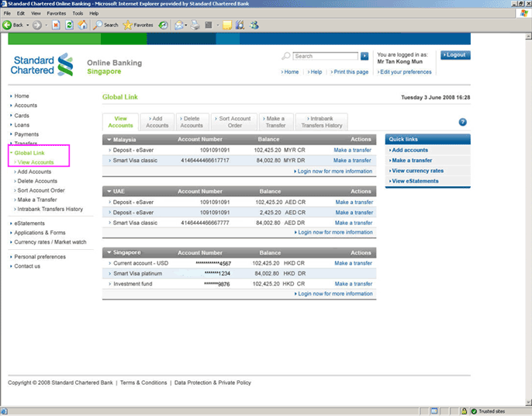
Task: Go back with the Back arrow icon
Action: coord(7,25)
